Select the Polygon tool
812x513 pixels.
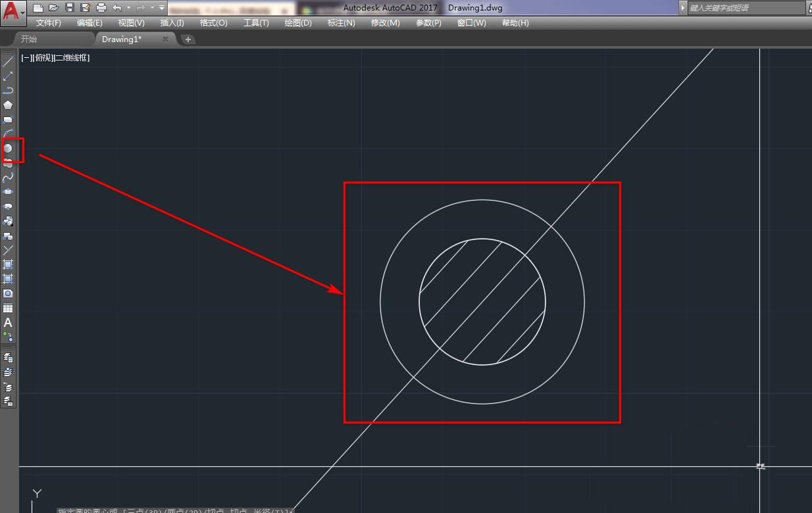(x=8, y=105)
